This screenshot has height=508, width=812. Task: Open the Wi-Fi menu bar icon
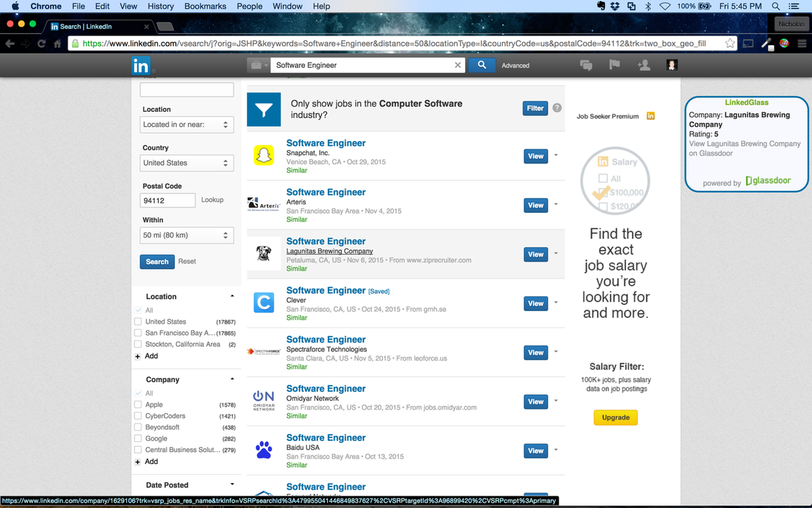click(x=665, y=6)
